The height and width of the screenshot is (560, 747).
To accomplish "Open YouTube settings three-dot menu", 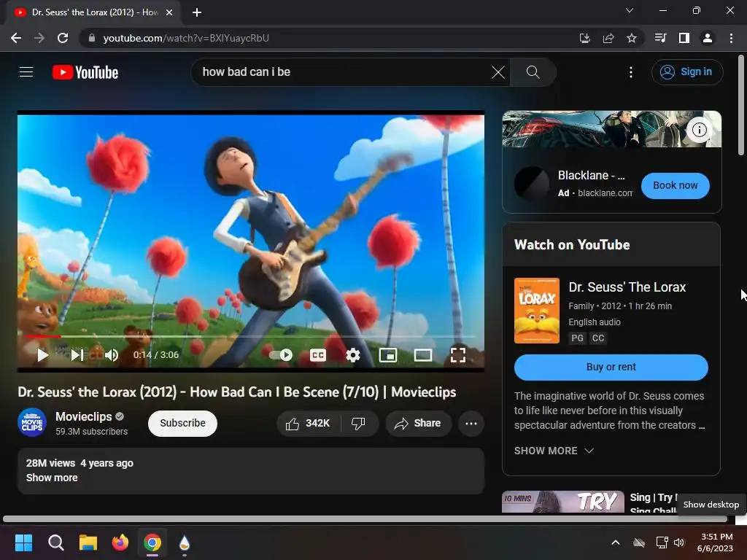I will click(631, 72).
